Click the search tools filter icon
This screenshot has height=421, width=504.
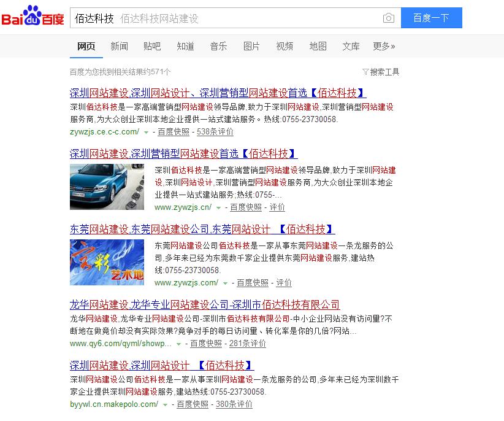click(x=365, y=72)
